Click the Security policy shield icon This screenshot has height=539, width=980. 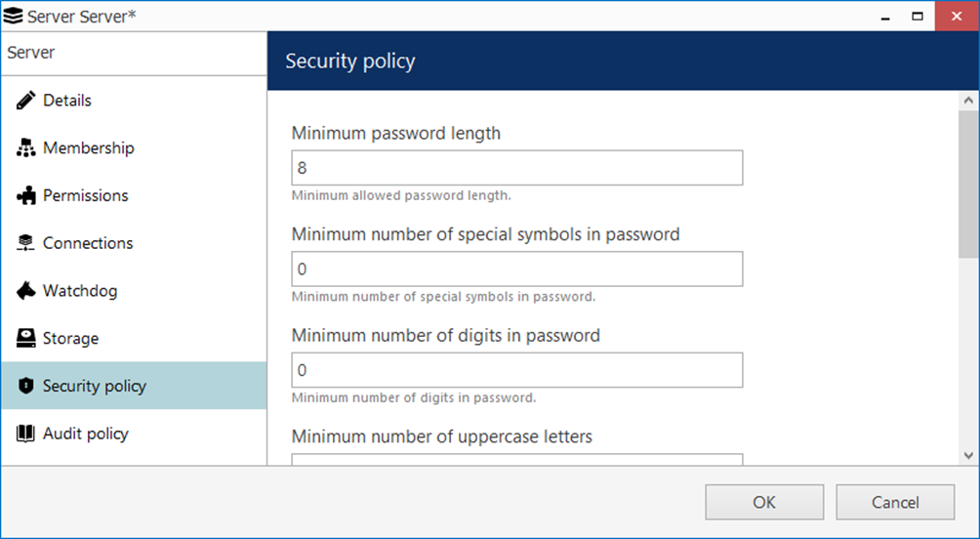[26, 387]
